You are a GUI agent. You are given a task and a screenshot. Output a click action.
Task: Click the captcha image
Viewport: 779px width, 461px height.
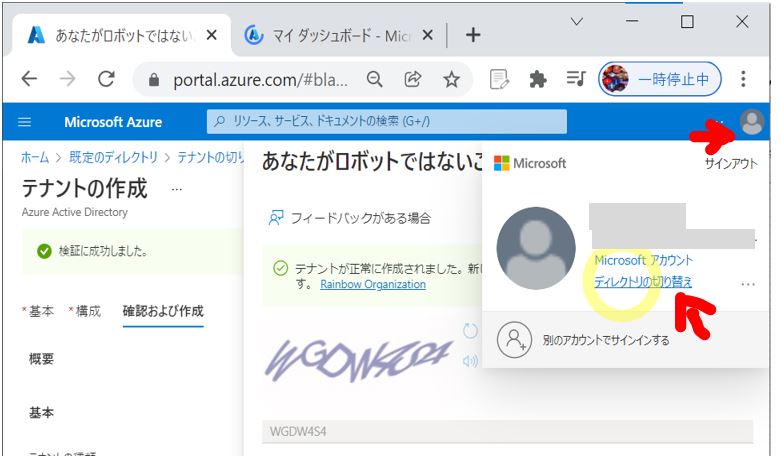pos(359,360)
